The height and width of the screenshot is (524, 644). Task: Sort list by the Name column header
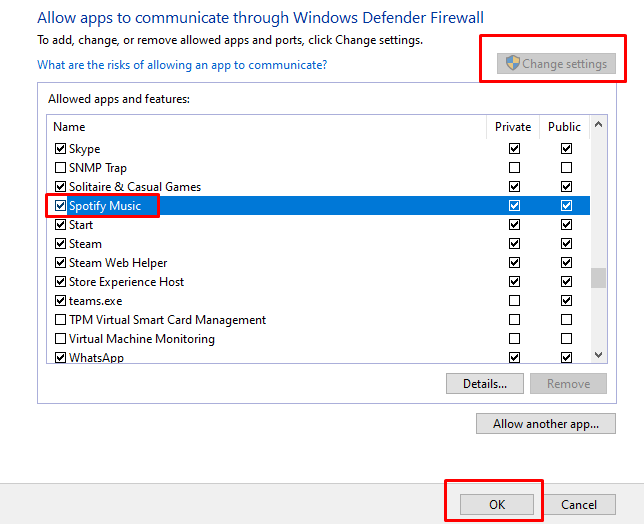(69, 127)
